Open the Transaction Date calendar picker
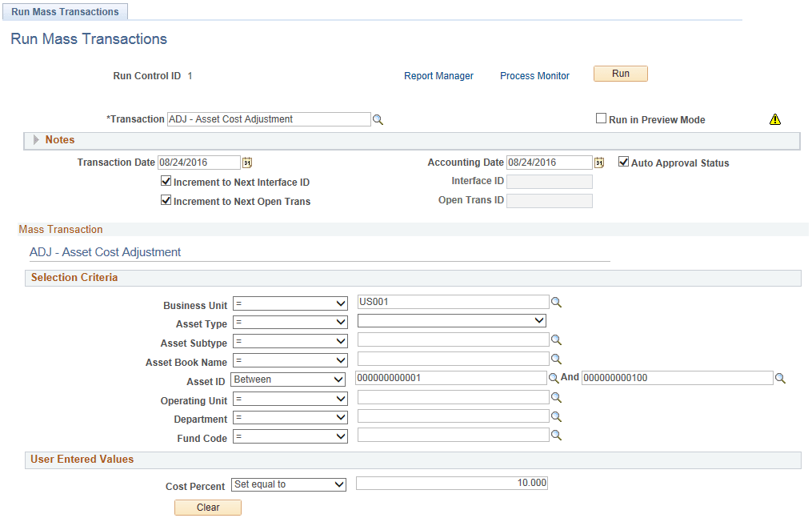 246,162
